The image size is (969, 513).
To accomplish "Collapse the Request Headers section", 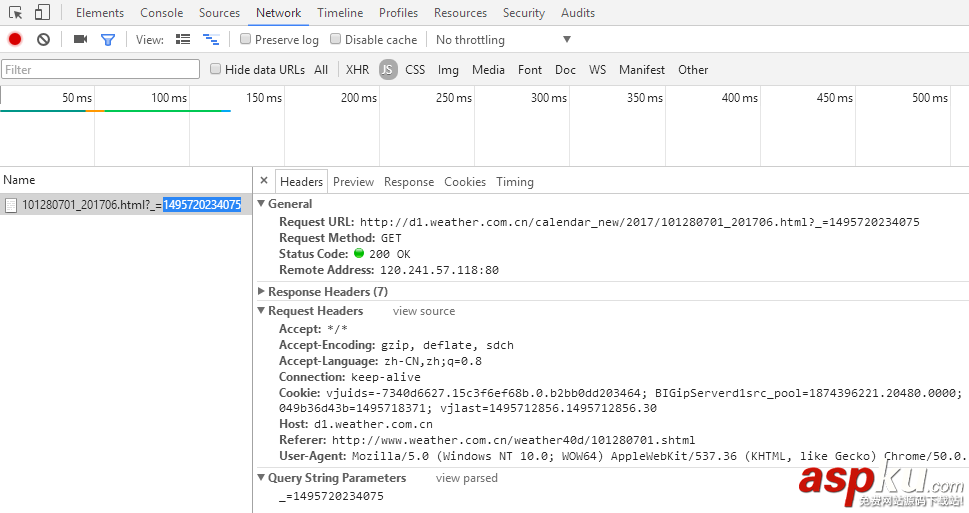I will (261, 310).
